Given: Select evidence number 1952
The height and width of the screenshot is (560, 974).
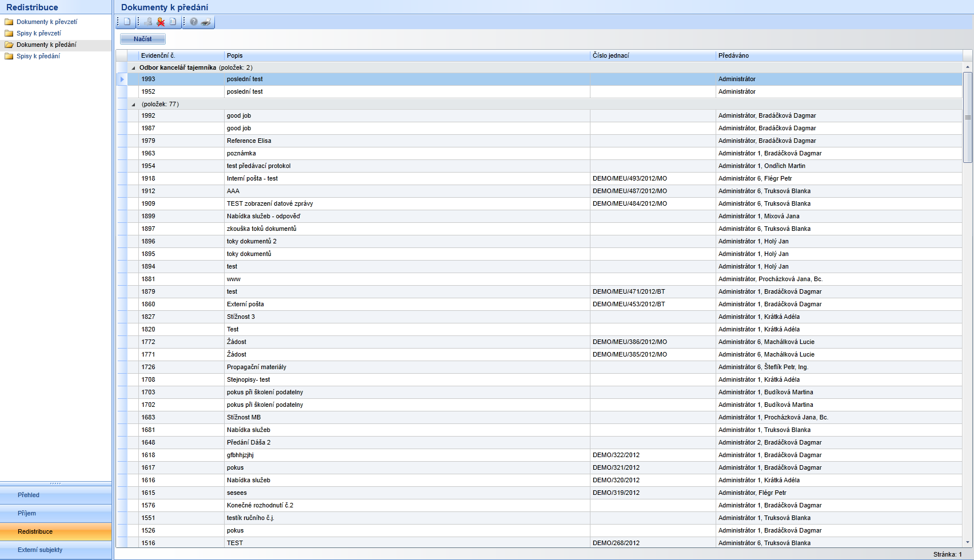Looking at the screenshot, I should click(x=182, y=91).
